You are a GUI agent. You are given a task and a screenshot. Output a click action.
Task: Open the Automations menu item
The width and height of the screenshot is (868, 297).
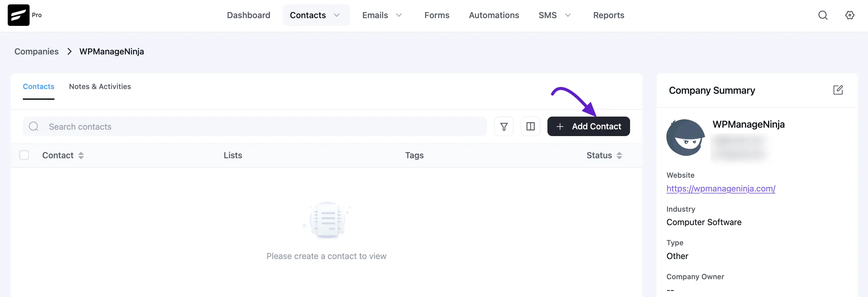(494, 15)
